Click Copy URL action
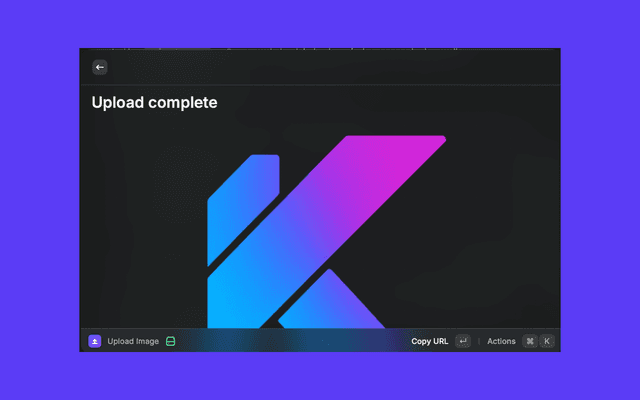The width and height of the screenshot is (640, 400). (x=429, y=341)
